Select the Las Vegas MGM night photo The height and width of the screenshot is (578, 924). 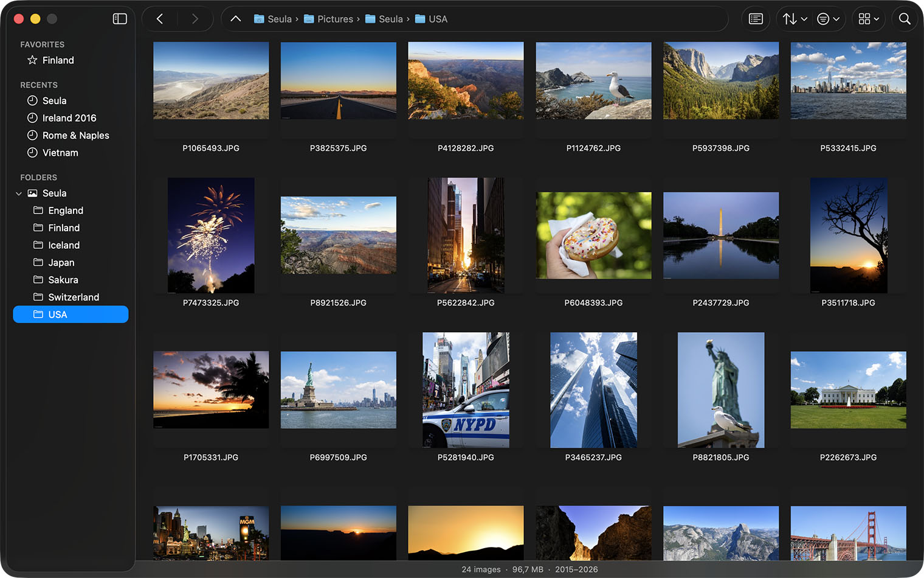click(211, 533)
